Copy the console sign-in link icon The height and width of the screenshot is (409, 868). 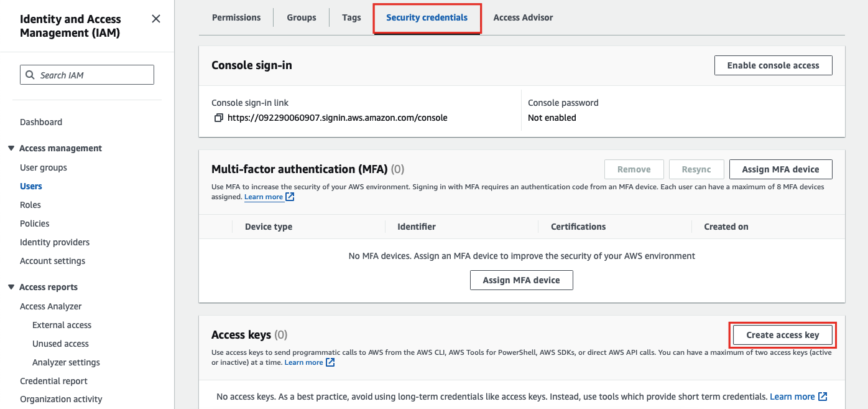[218, 118]
